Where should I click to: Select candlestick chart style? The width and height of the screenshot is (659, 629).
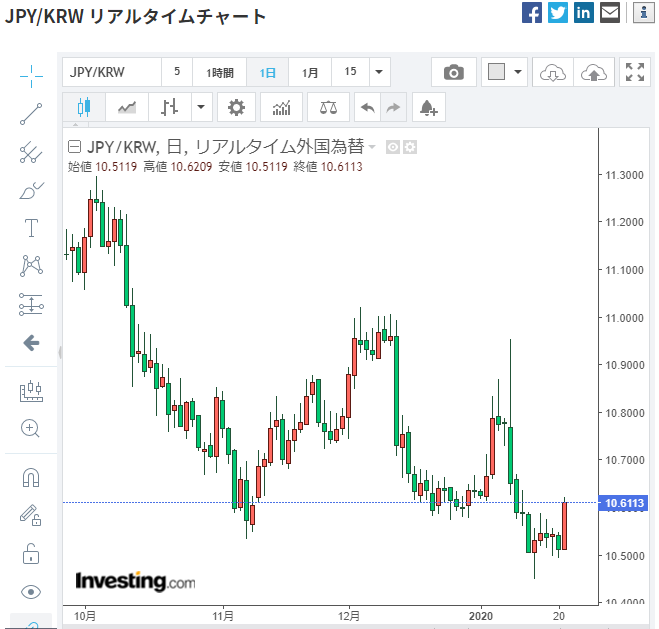(x=84, y=107)
